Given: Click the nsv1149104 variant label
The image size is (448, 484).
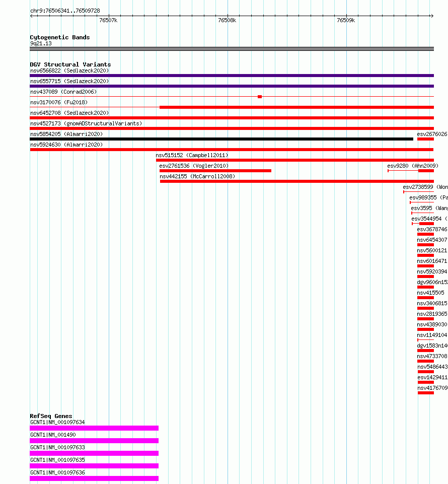Looking at the screenshot, I should tap(432, 335).
